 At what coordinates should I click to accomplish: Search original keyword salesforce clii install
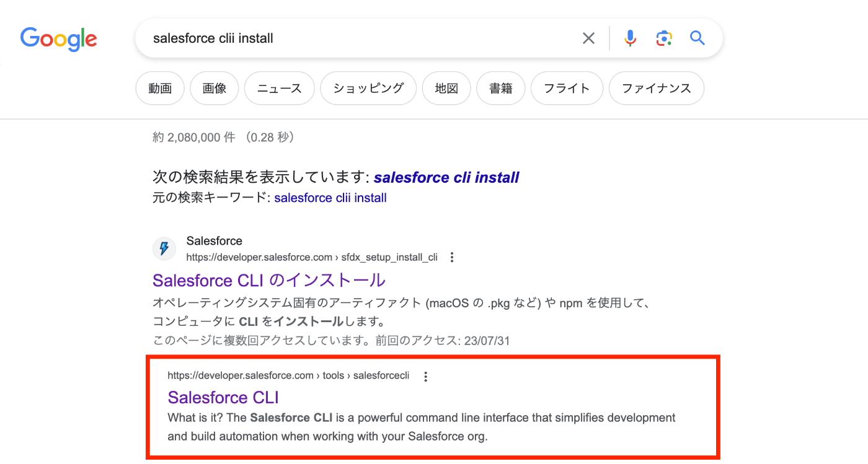pos(330,198)
